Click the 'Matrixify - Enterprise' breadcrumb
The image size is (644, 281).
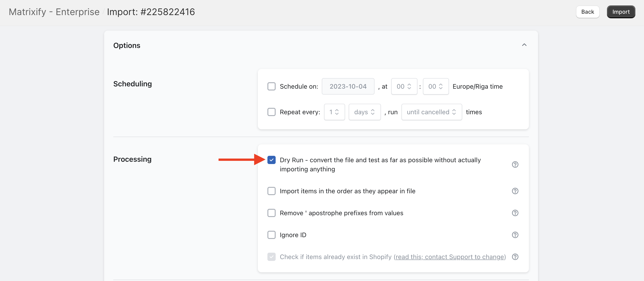point(54,11)
